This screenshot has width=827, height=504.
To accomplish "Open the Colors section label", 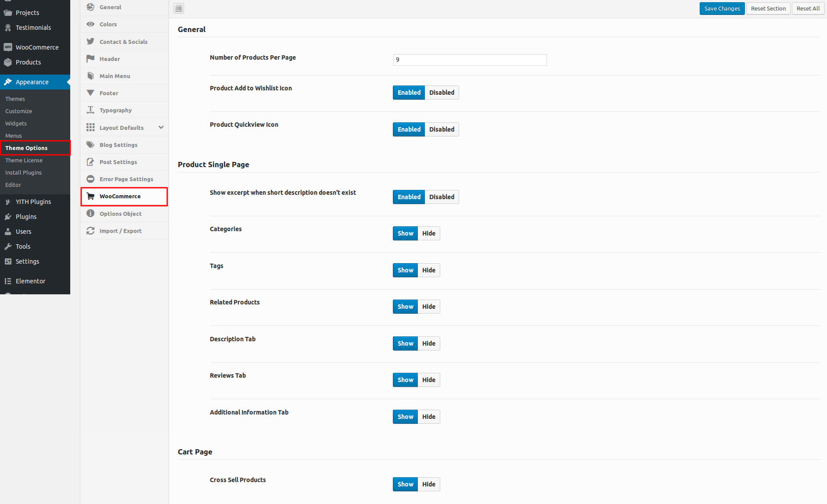I will 108,24.
